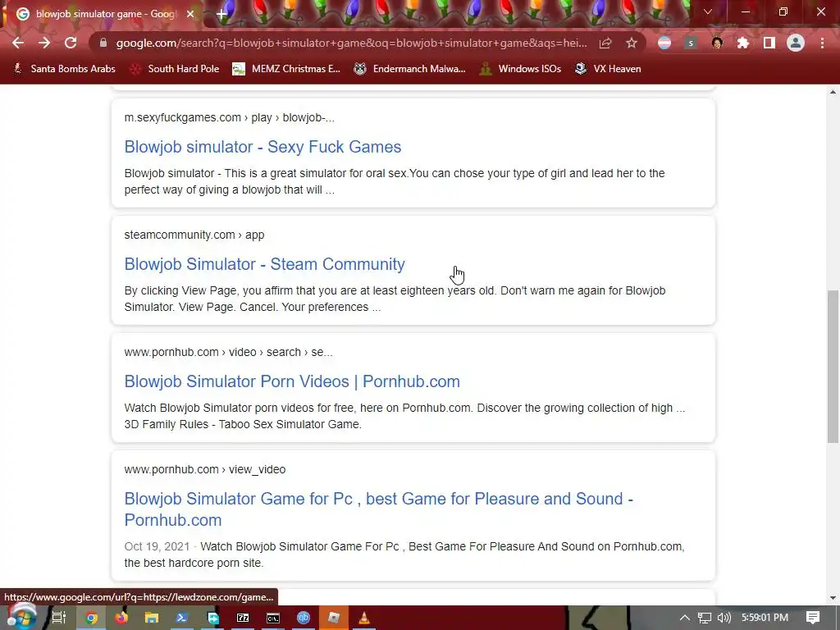Screen dimensions: 840x630
Task: Go forward in browser history
Action: coord(44,43)
